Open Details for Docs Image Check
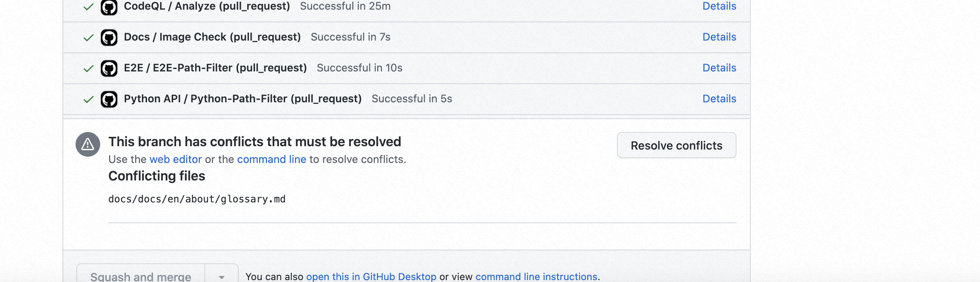980x282 pixels. pyautogui.click(x=719, y=37)
